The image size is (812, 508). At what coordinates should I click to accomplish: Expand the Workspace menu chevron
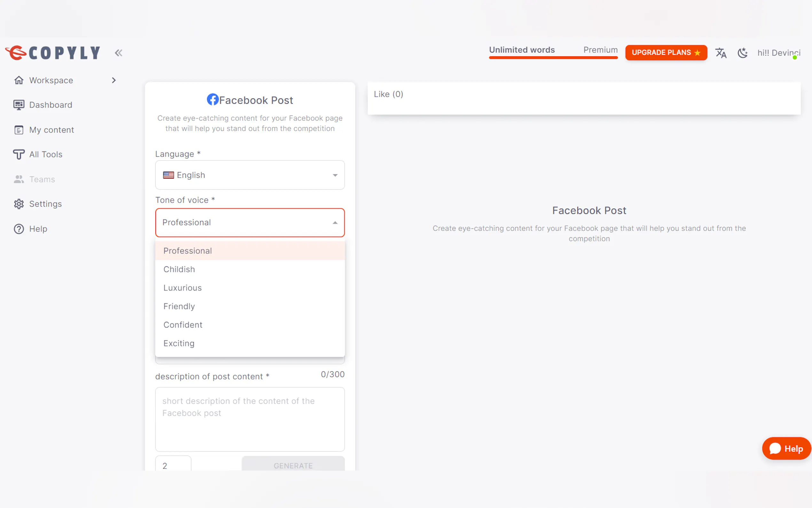click(114, 80)
